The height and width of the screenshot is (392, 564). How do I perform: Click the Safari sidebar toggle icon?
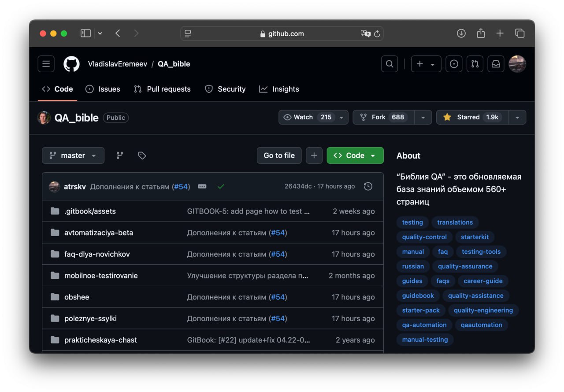click(x=85, y=33)
